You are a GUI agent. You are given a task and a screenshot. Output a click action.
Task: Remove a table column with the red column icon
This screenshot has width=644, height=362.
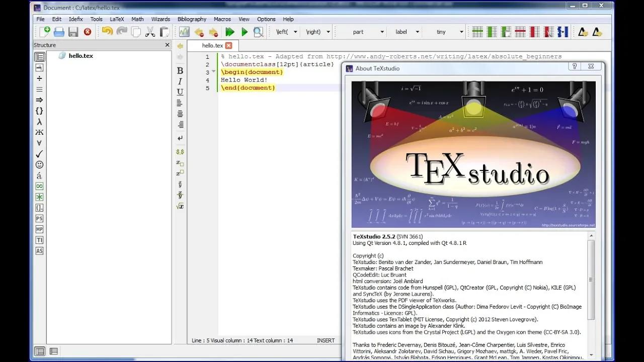(x=534, y=32)
